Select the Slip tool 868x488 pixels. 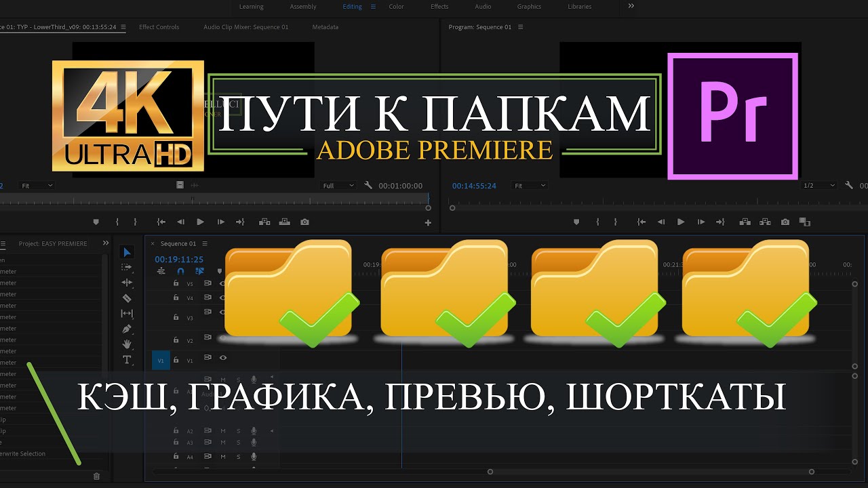click(x=127, y=314)
